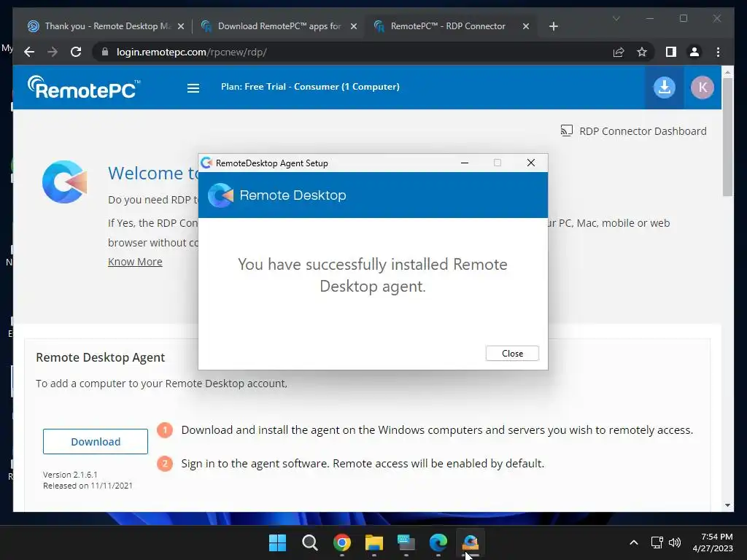Toggle the browser side panel
Screen dimensions: 747x560
pos(671,52)
